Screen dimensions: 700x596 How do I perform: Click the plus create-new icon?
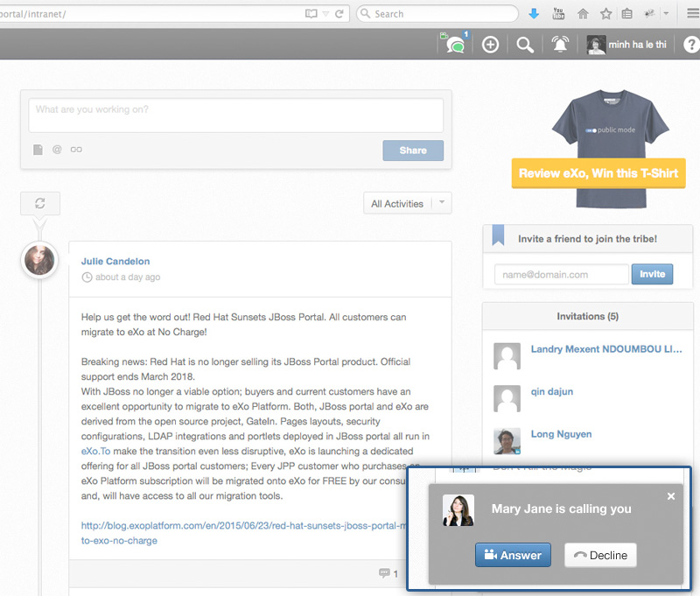click(x=490, y=45)
